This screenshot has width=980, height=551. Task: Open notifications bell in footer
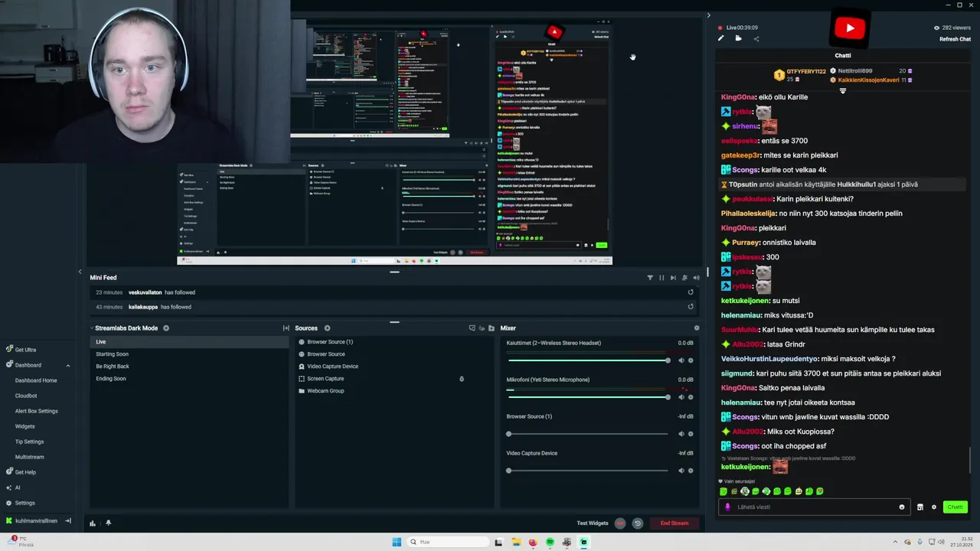(108, 523)
